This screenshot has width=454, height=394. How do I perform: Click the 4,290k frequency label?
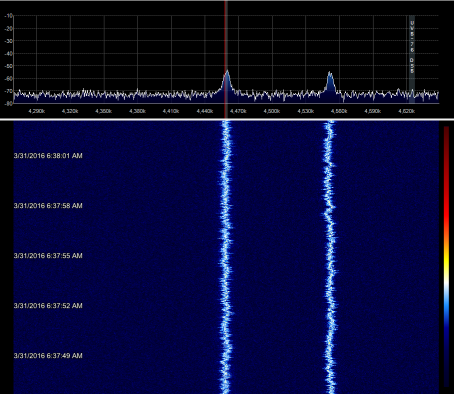click(37, 111)
